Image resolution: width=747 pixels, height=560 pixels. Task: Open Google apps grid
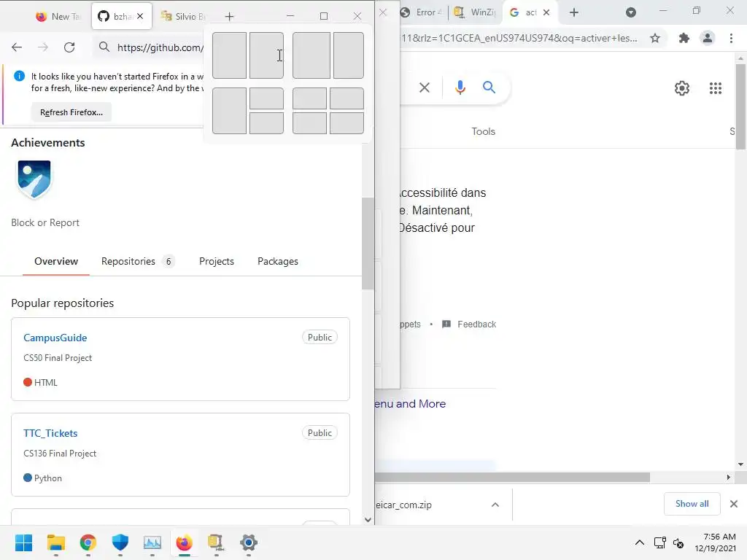(716, 88)
